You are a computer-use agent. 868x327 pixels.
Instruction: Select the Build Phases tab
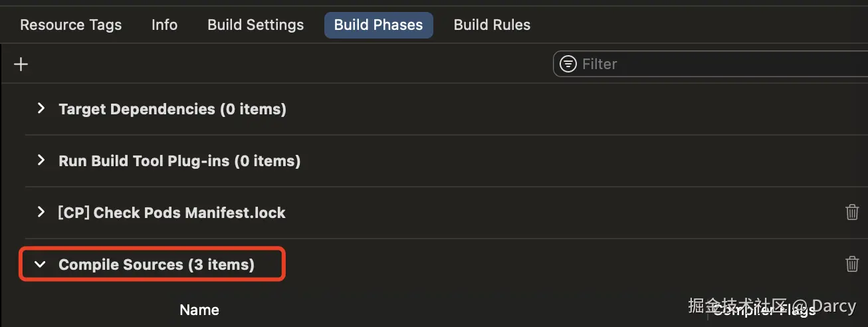point(378,25)
